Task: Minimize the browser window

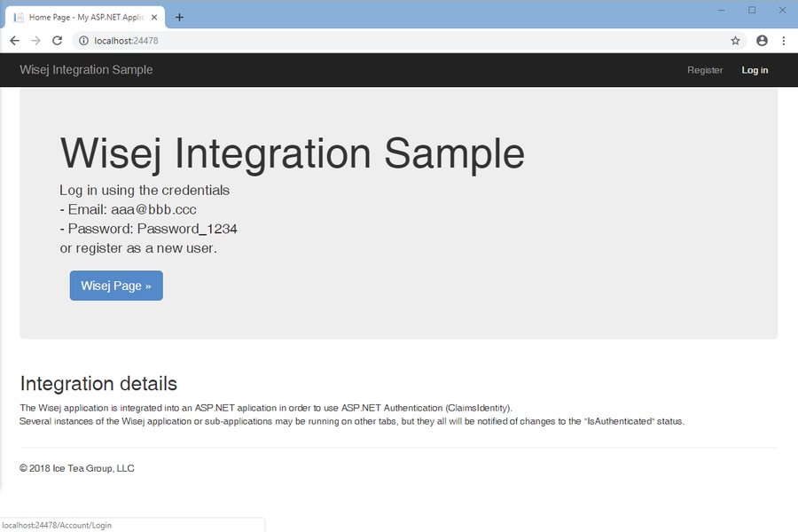Action: (722, 10)
